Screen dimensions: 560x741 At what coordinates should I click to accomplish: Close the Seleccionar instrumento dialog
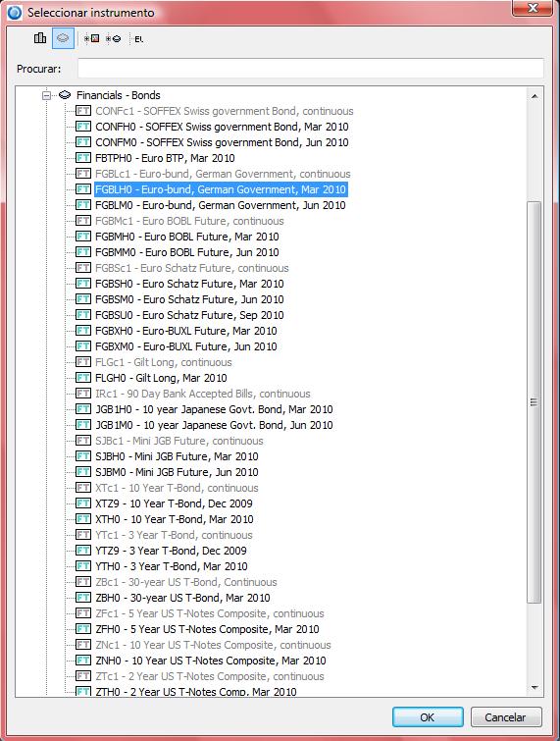pyautogui.click(x=533, y=8)
